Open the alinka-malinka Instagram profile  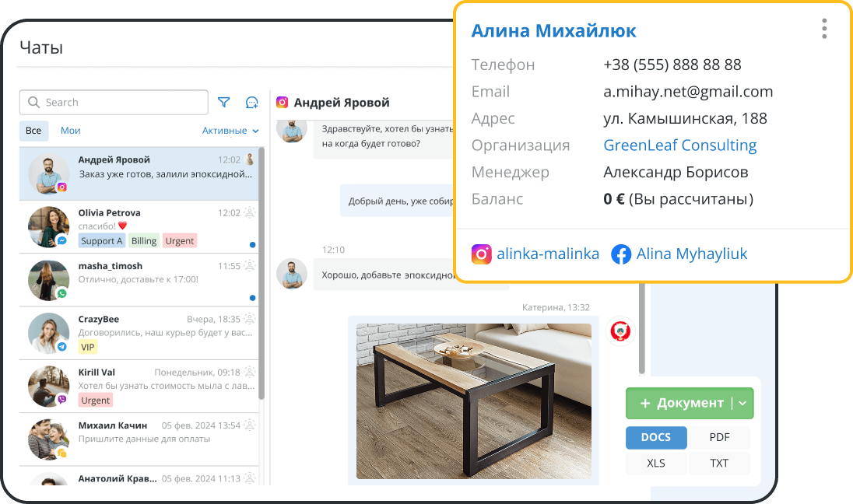pyautogui.click(x=535, y=254)
